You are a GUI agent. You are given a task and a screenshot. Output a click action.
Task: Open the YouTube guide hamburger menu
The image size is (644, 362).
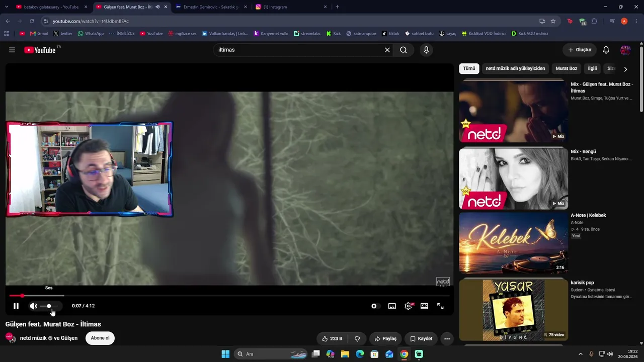(12, 50)
